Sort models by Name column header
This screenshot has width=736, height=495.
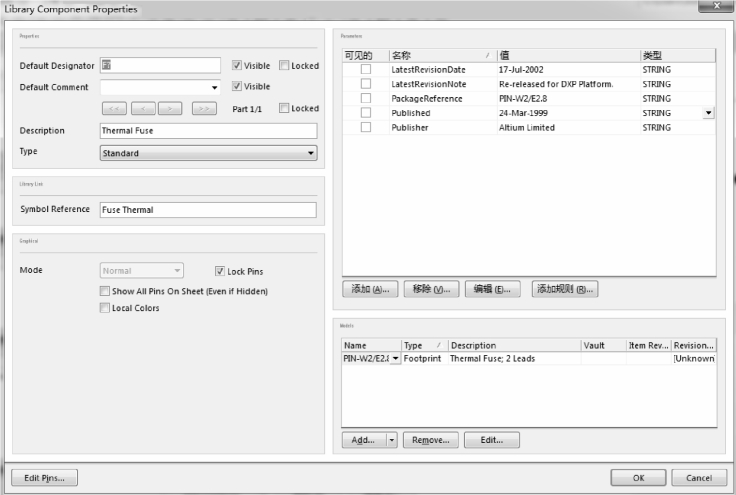371,345
